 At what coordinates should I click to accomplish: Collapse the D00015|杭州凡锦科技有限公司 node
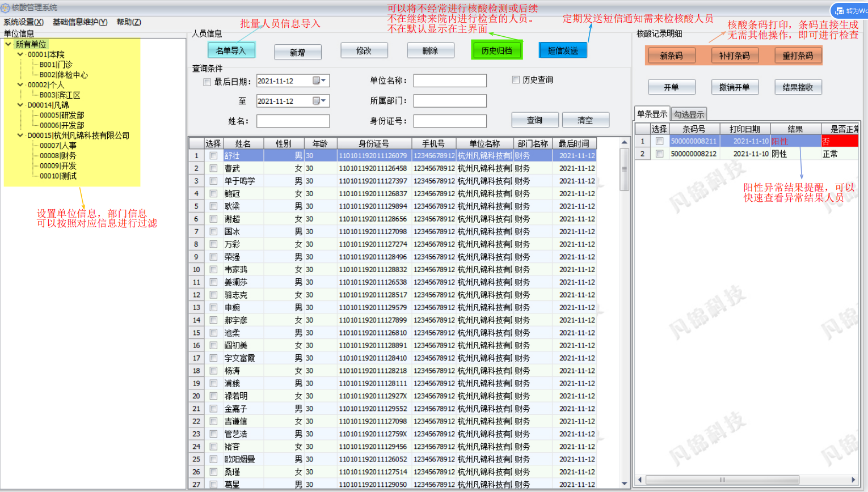[20, 135]
